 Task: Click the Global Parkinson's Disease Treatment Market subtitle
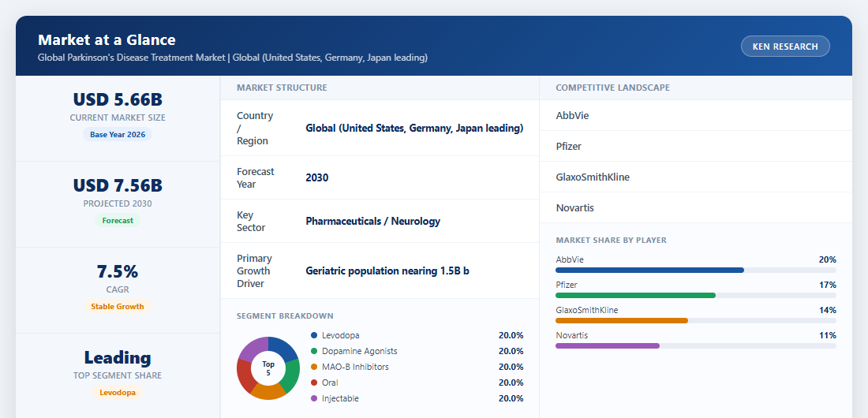tap(233, 58)
